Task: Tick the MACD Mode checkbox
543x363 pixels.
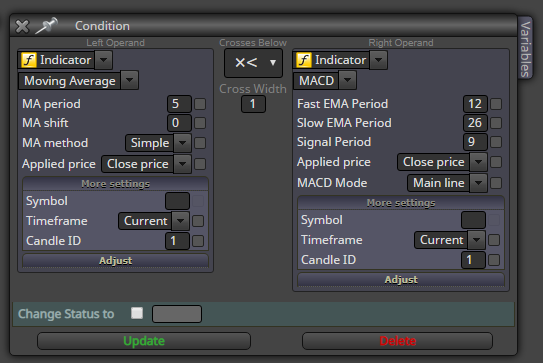Action: [496, 183]
